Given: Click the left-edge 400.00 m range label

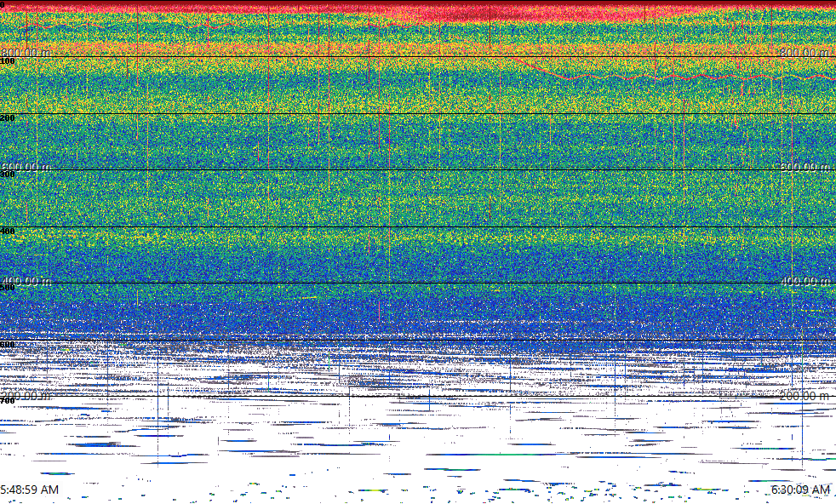Looking at the screenshot, I should click(26, 281).
